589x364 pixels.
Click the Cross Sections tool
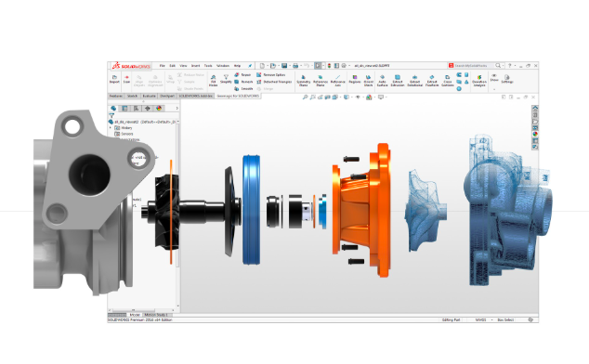[x=448, y=81]
